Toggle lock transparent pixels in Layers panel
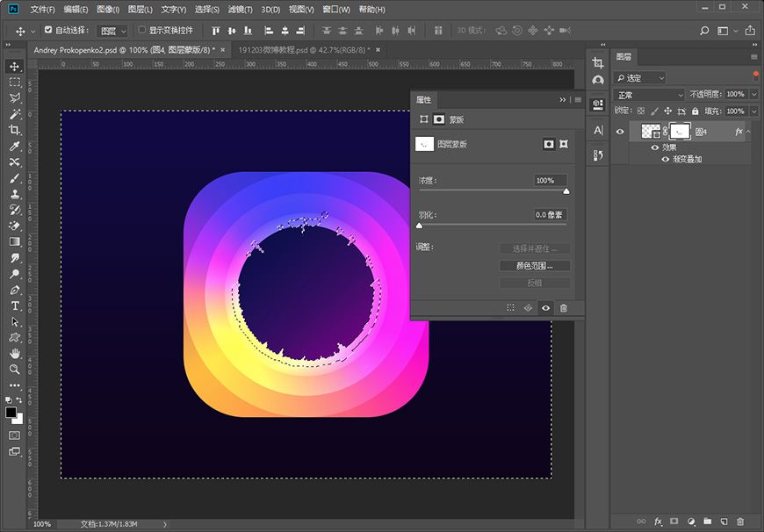The image size is (764, 532). 641,111
